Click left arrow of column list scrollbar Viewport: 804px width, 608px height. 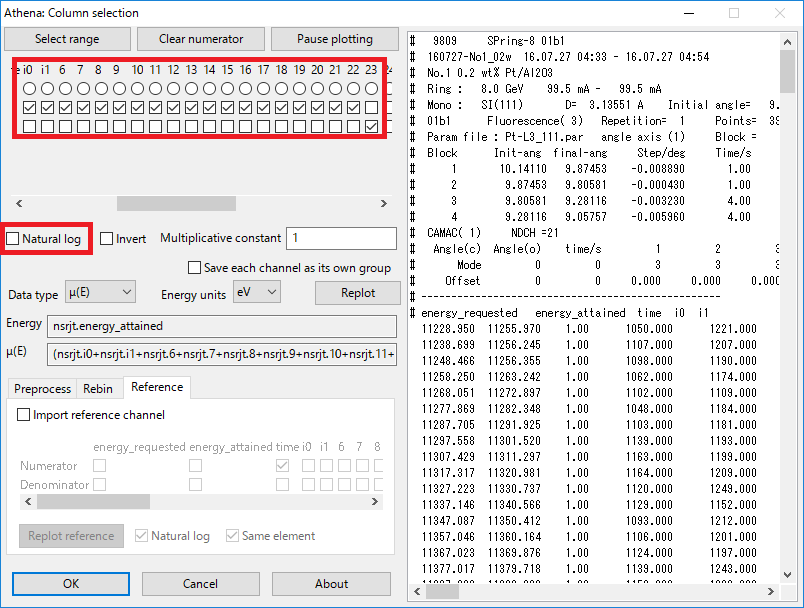click(x=19, y=204)
